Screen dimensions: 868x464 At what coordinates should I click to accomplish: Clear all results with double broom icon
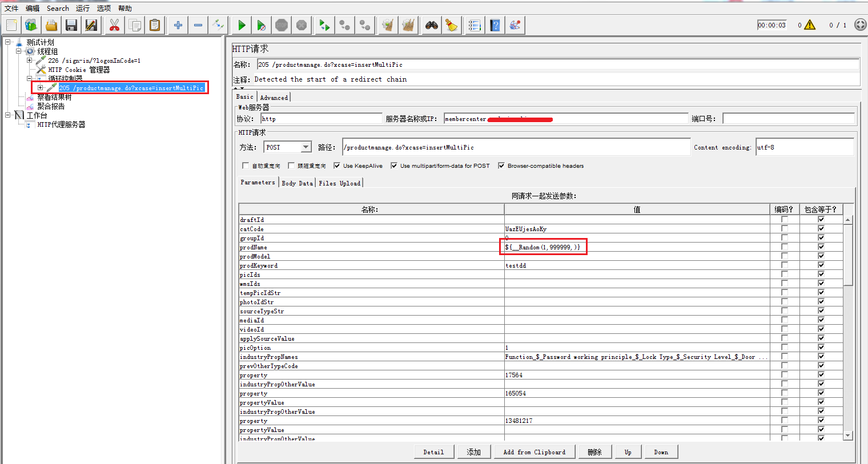coord(408,25)
